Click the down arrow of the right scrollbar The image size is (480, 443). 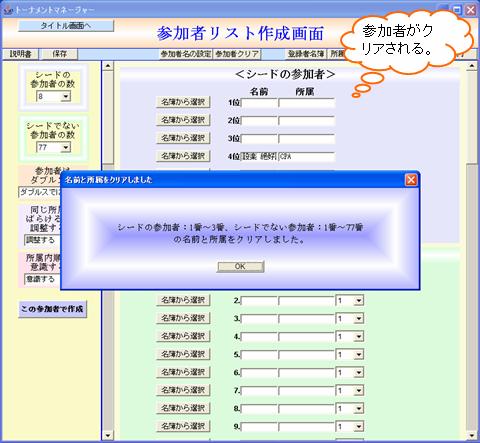coord(472,435)
